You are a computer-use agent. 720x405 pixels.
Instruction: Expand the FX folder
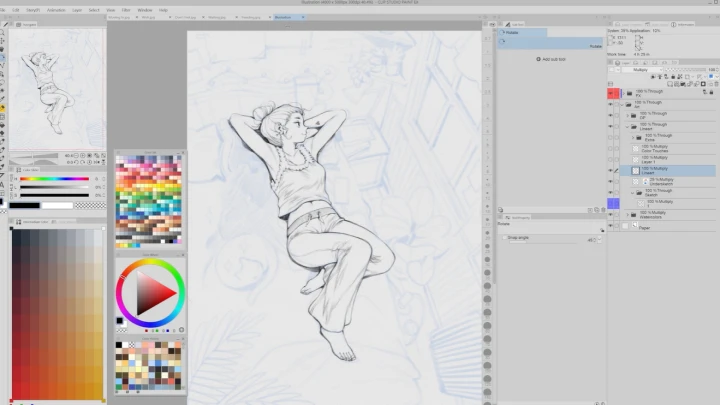(x=624, y=93)
